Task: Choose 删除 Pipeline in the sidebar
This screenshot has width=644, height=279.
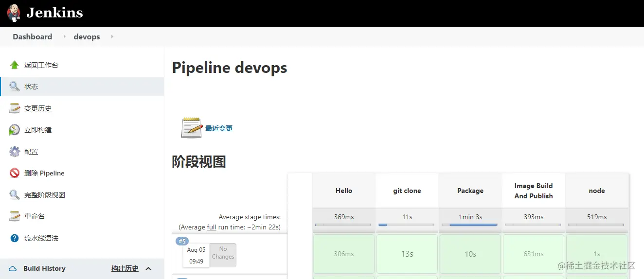Action: pos(44,173)
